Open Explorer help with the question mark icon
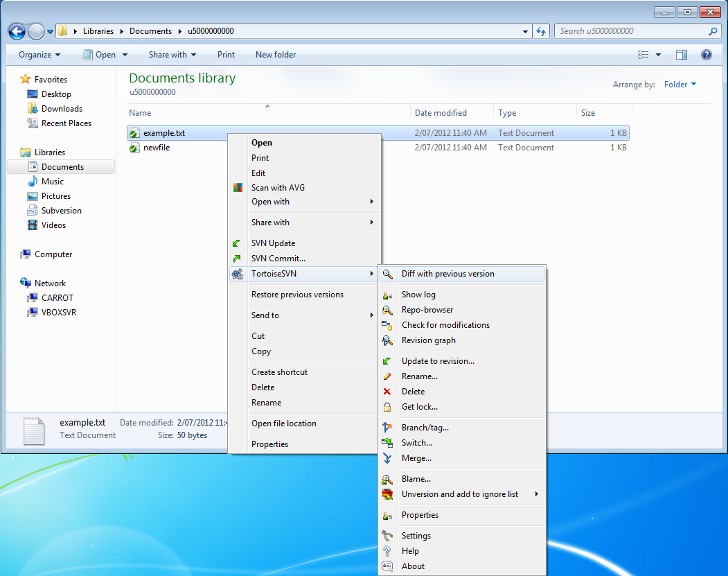Viewport: 728px width, 576px height. (706, 55)
